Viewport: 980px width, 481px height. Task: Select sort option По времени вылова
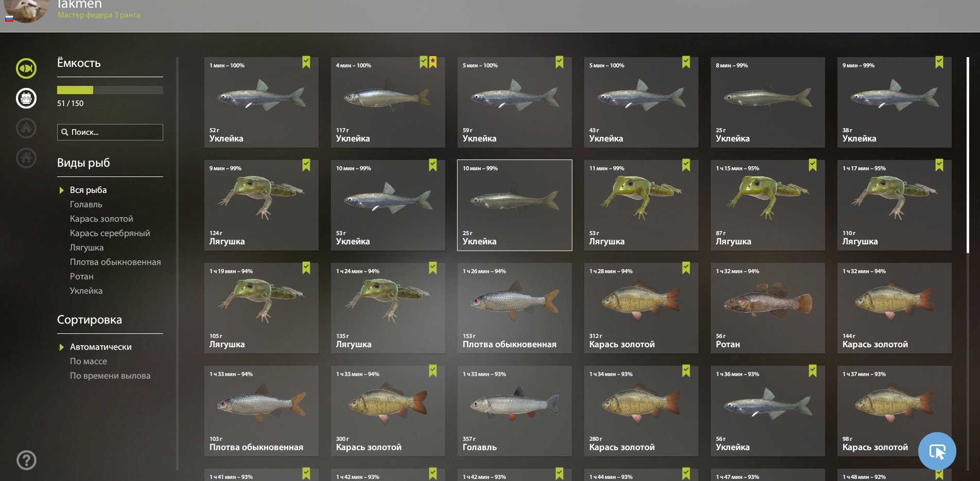tap(110, 376)
